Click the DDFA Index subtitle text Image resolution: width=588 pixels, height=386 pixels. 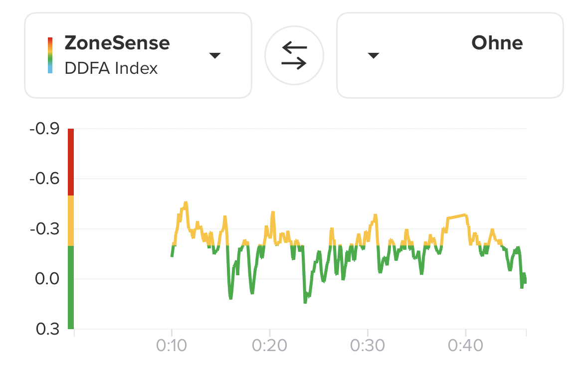click(111, 68)
